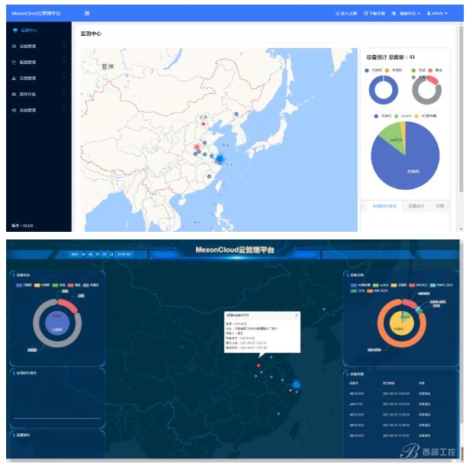Click the 配置管理 icon in sidebar
This screenshot has height=469, width=476.
[14, 63]
